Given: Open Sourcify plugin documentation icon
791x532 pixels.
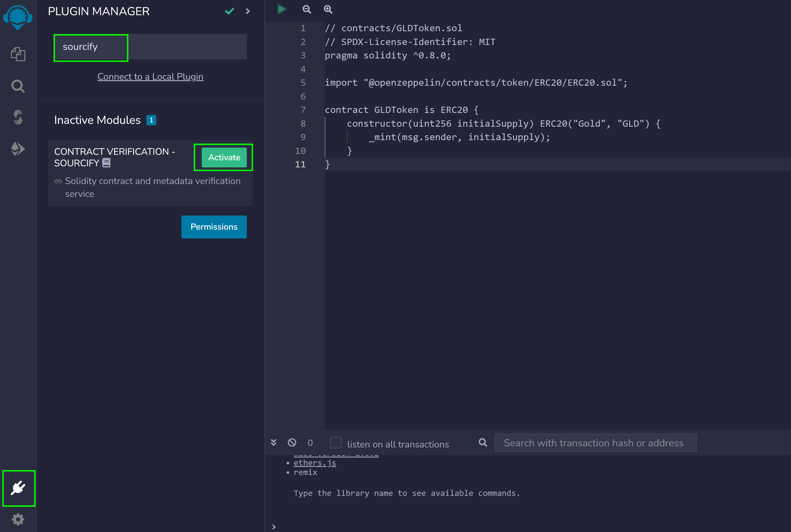Looking at the screenshot, I should click(106, 163).
